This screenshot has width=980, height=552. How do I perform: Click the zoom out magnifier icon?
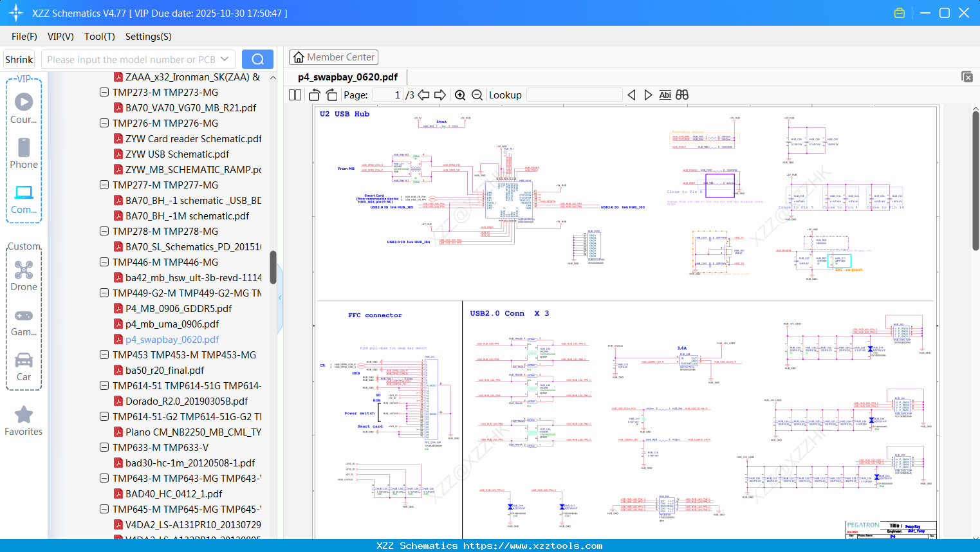477,95
